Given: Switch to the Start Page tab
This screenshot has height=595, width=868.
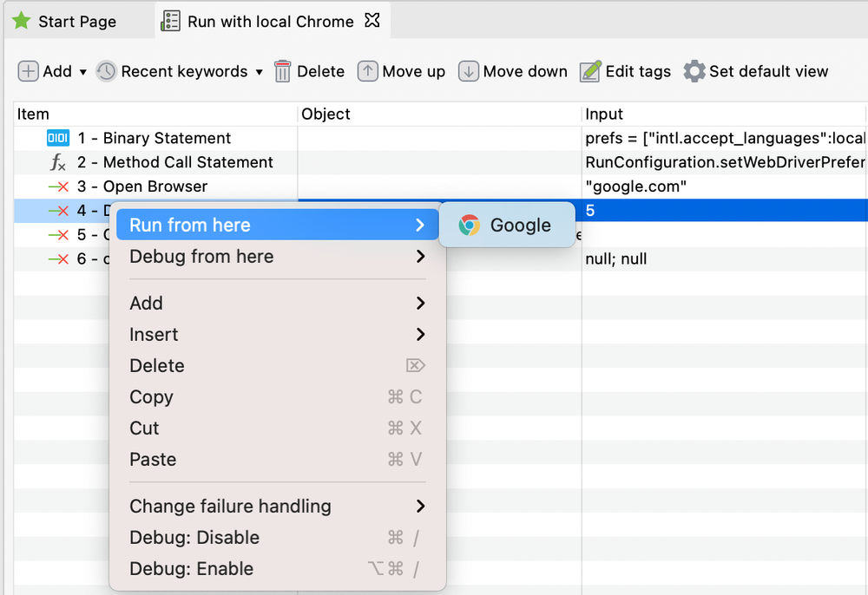Looking at the screenshot, I should [78, 21].
